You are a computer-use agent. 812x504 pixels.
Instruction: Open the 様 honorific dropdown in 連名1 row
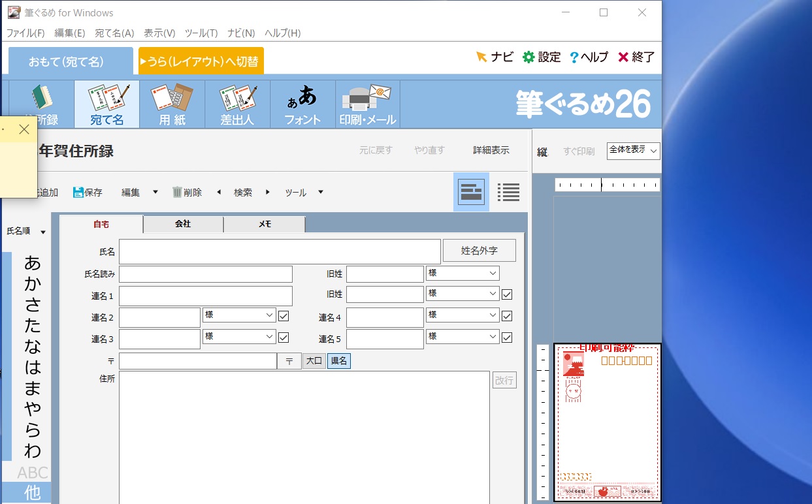tap(463, 294)
